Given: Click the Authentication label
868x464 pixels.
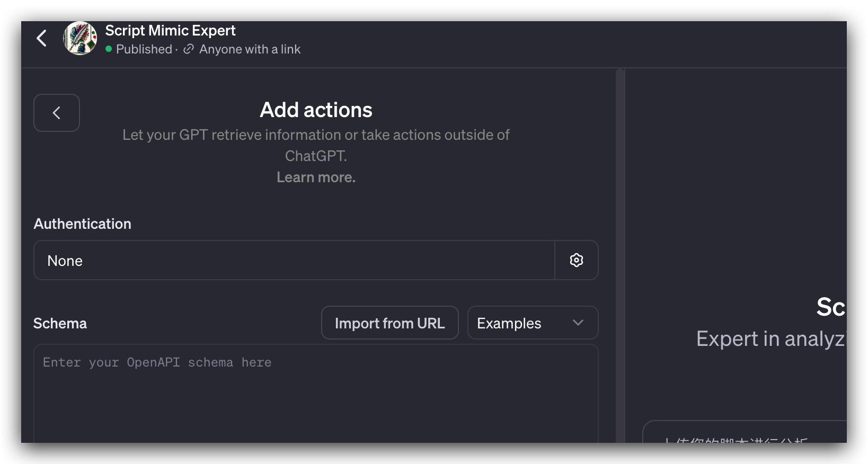Looking at the screenshot, I should (83, 224).
